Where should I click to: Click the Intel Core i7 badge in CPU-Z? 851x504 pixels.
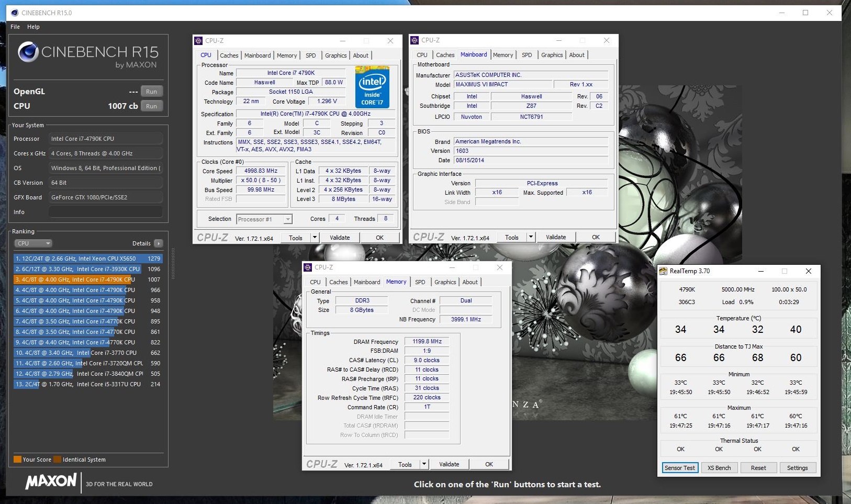(372, 87)
